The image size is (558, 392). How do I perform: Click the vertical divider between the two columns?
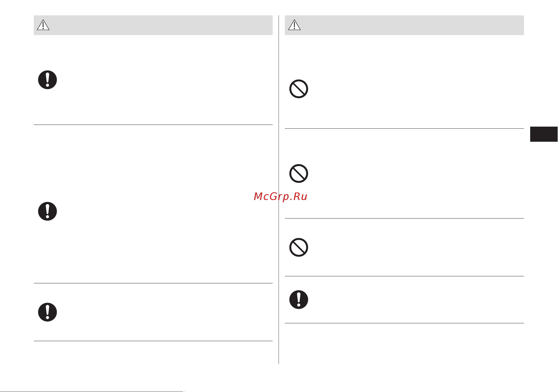279,190
